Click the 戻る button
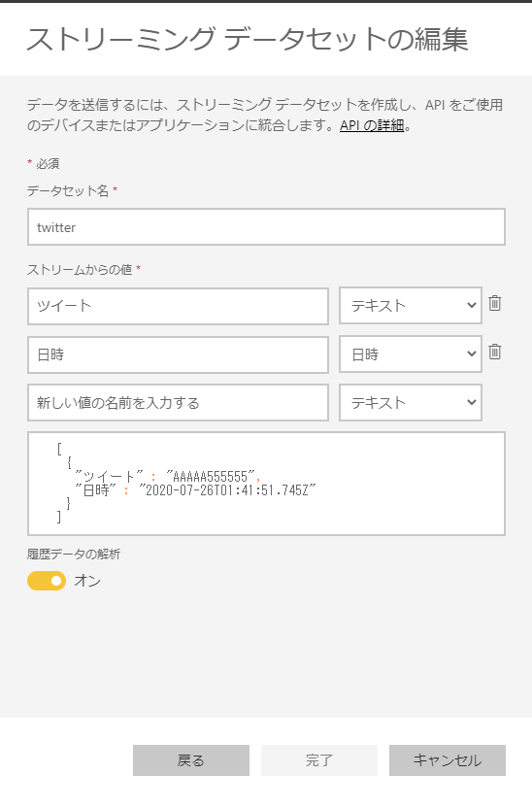This screenshot has width=532, height=808. [x=191, y=760]
